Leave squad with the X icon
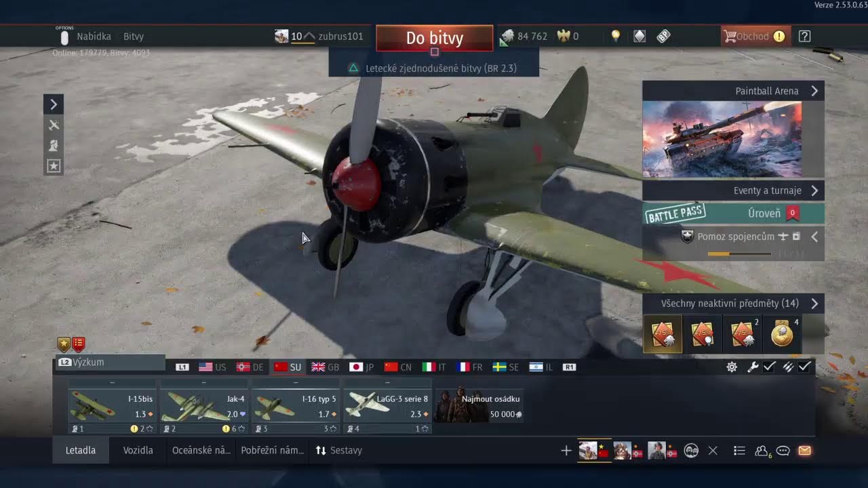This screenshot has height=488, width=868. coord(713,450)
